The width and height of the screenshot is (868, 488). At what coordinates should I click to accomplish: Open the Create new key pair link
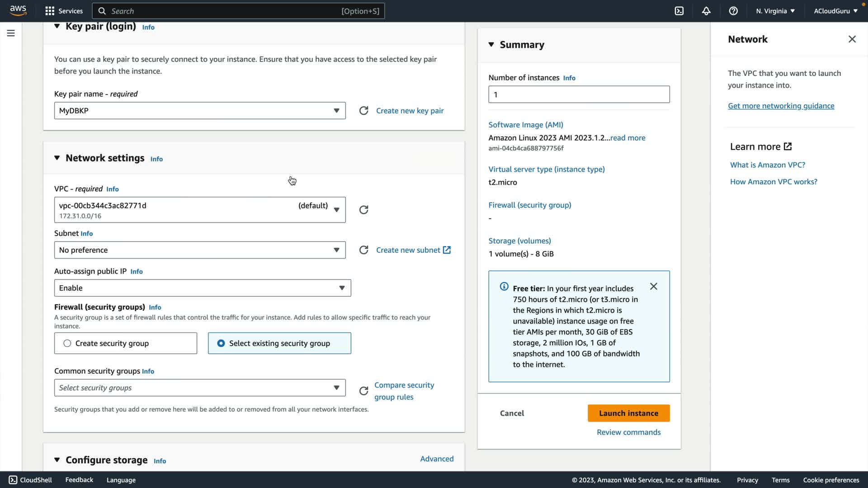coord(410,111)
